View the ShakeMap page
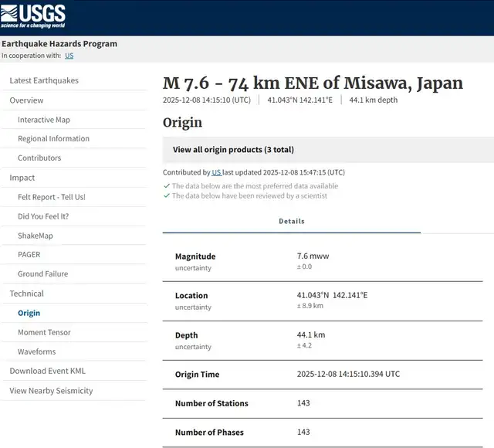The height and width of the screenshot is (448, 494). 36,236
